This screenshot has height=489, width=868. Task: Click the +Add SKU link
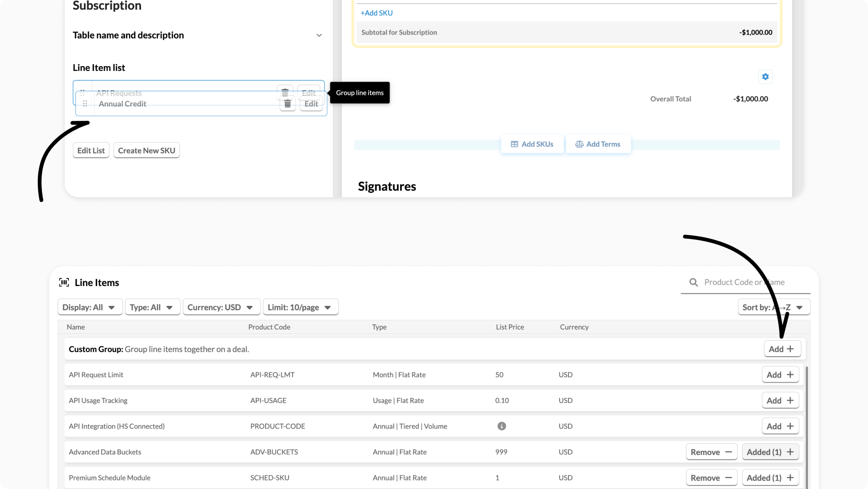click(376, 13)
